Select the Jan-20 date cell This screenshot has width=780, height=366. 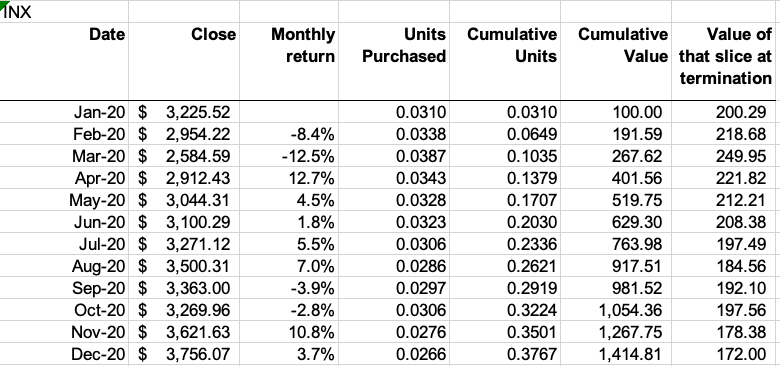point(64,112)
